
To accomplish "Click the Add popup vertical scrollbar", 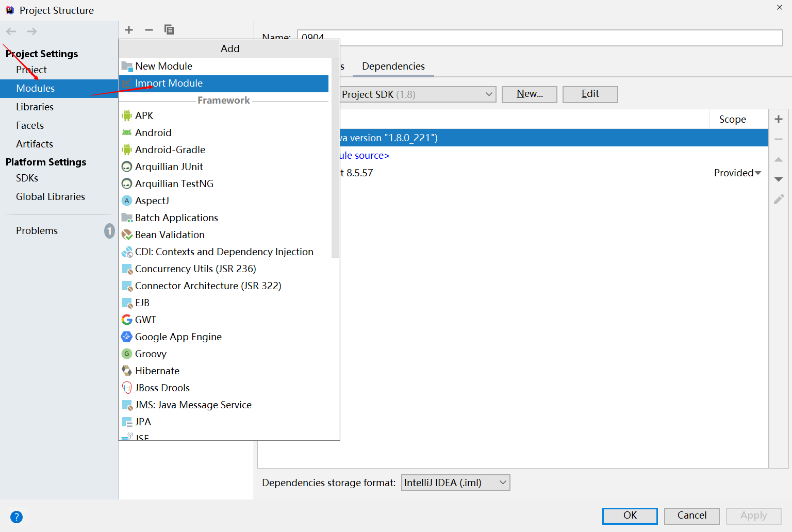I will (335, 157).
